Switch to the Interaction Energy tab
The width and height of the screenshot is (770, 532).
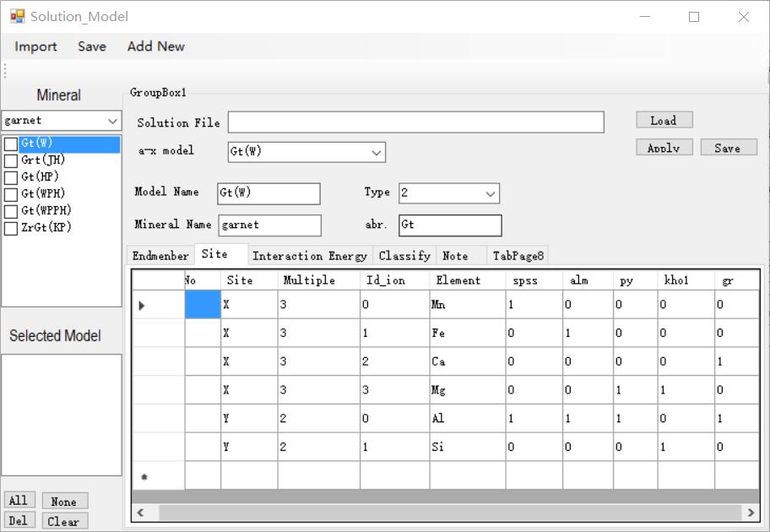(309, 256)
